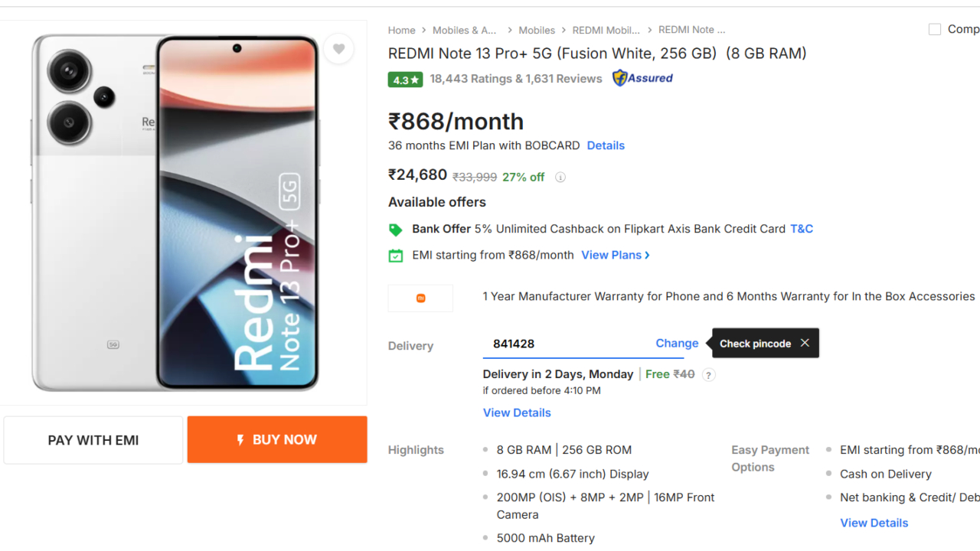Click the 18,443 Ratings & Reviews link
Image resolution: width=980 pixels, height=551 pixels.
516,78
